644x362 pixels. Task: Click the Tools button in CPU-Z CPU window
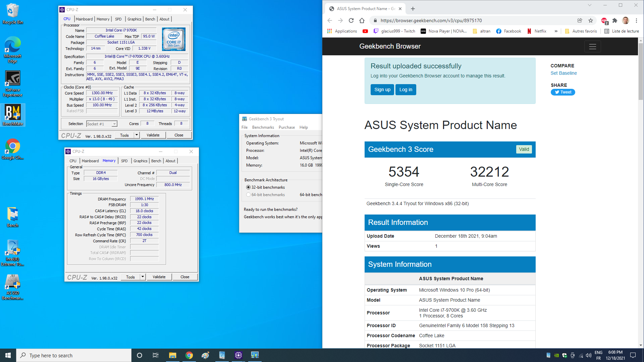click(124, 135)
